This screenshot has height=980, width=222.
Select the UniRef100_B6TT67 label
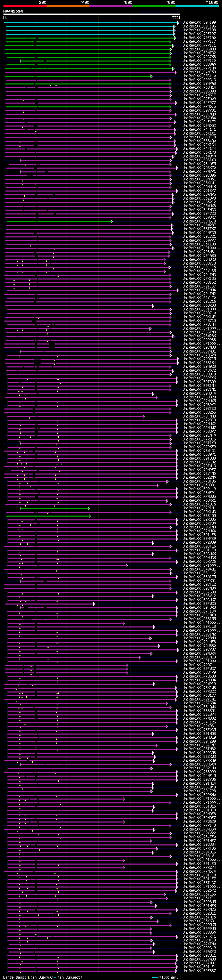point(199,229)
